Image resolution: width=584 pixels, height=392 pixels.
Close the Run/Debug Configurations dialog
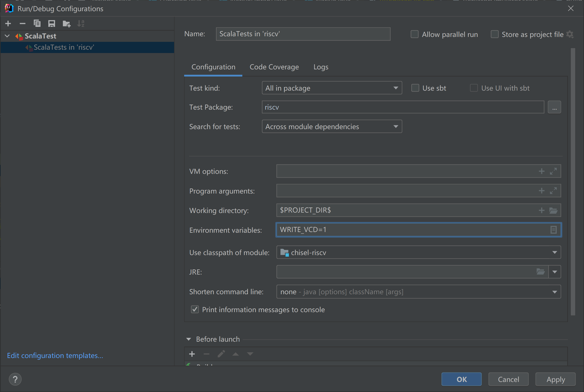pyautogui.click(x=571, y=9)
